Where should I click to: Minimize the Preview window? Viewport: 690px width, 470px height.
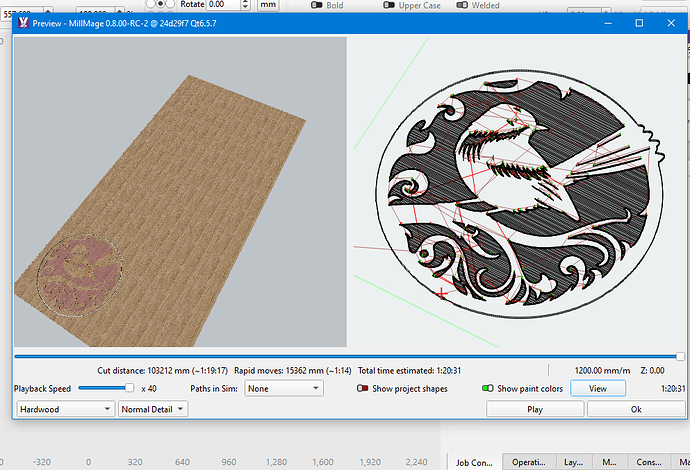click(x=608, y=23)
